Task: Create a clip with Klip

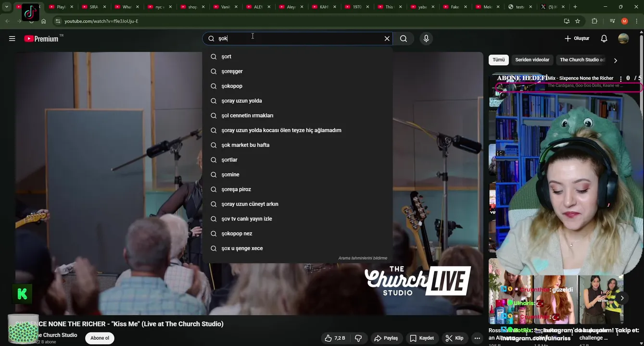Action: 454,338
